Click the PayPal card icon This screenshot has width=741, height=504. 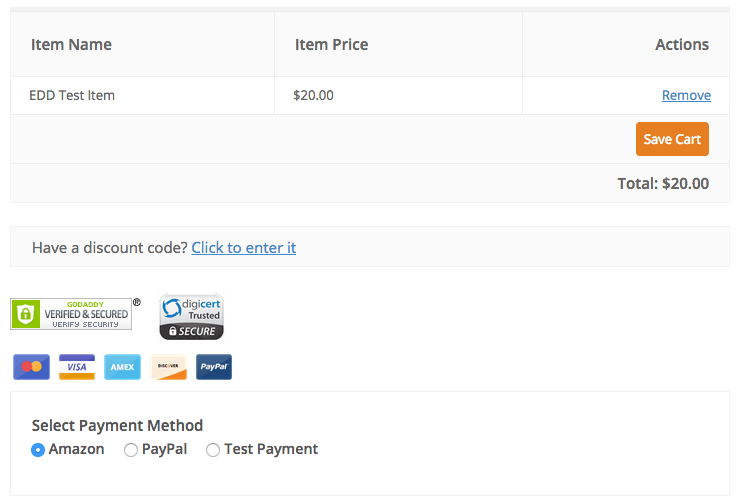[214, 367]
